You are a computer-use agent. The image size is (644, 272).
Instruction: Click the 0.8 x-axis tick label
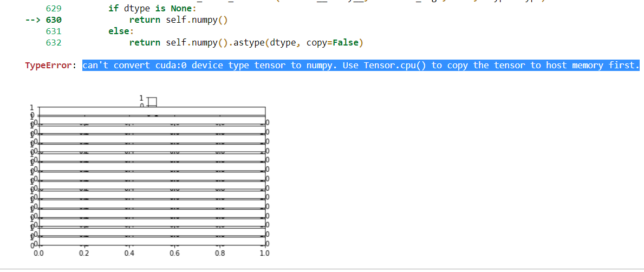click(x=220, y=253)
